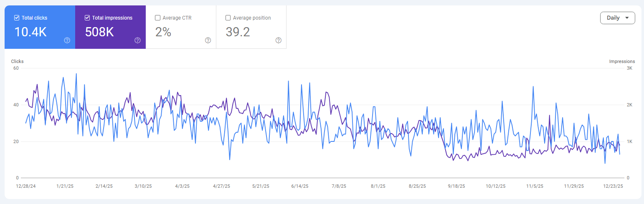Click the 12/28/24 date label on the axis
The width and height of the screenshot is (644, 204).
pyautogui.click(x=25, y=186)
